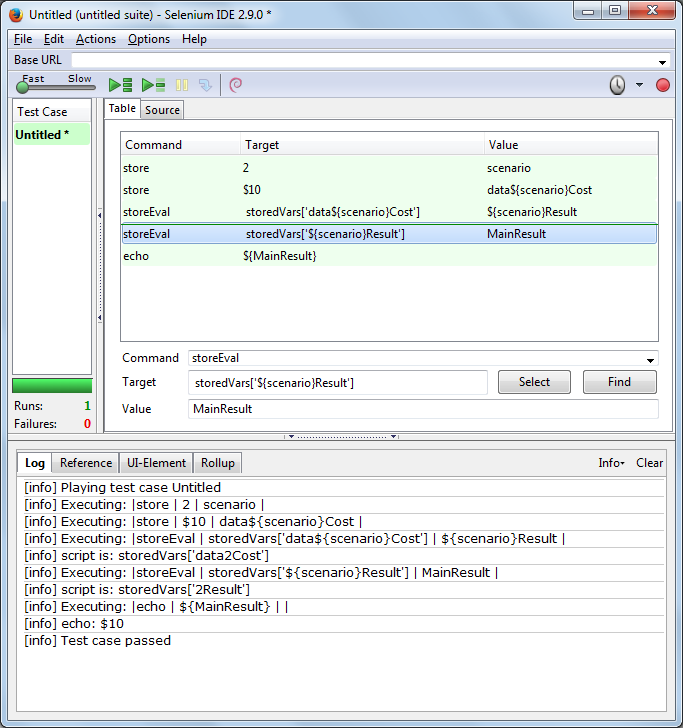The width and height of the screenshot is (683, 728).
Task: Click the Test Case column header
Action: (x=52, y=112)
